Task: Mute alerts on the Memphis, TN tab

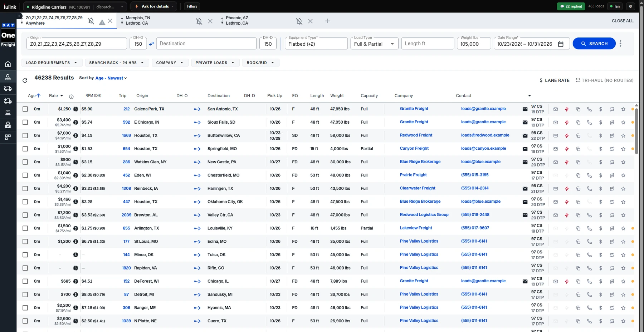Action: point(199,21)
